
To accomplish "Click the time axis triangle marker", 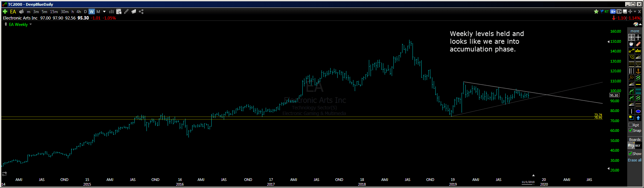I will click(533, 175).
